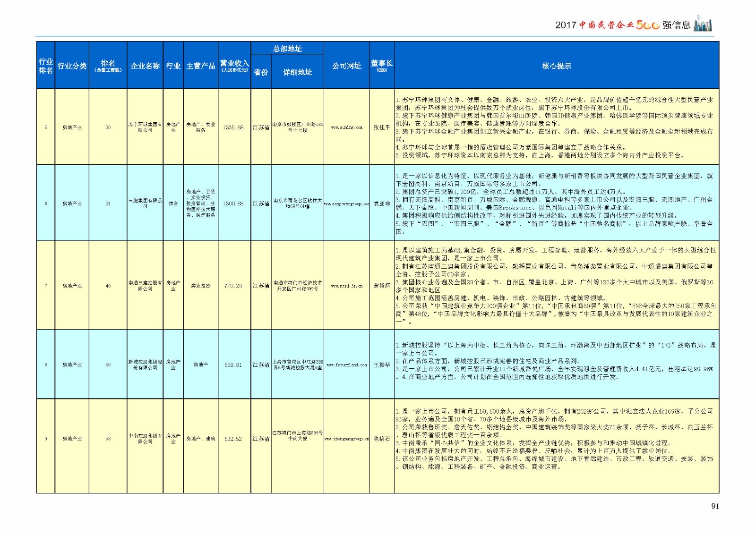Click industry rank 5 cell

(46, 127)
